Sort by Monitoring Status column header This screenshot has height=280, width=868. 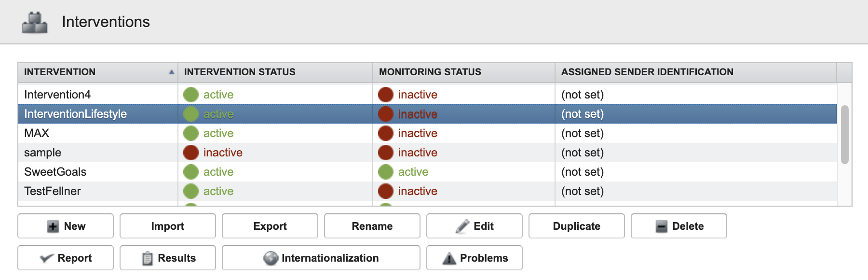coord(430,72)
